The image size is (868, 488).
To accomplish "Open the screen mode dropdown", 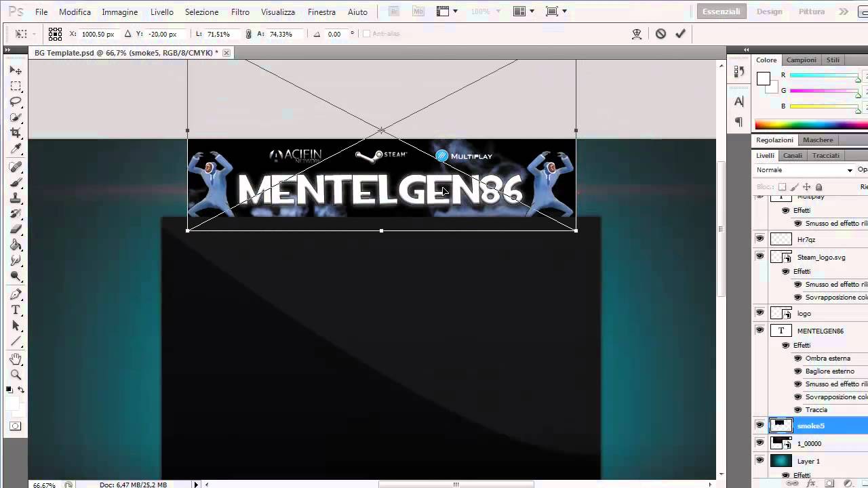I will click(x=556, y=12).
